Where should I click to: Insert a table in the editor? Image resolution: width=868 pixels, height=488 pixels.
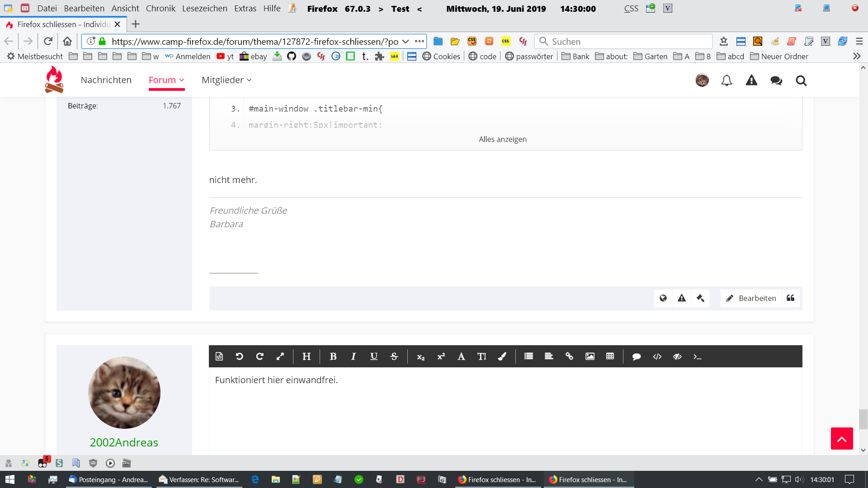[x=610, y=357]
